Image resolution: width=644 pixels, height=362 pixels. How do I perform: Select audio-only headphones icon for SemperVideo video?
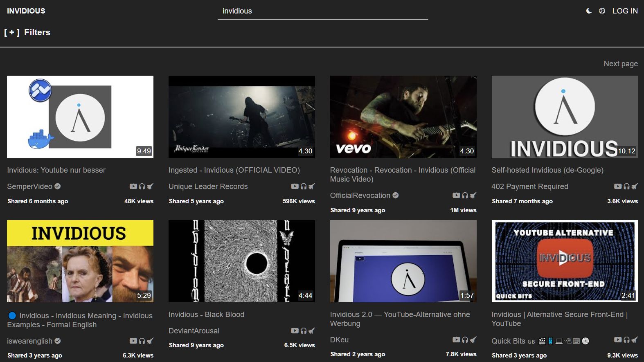click(x=142, y=187)
